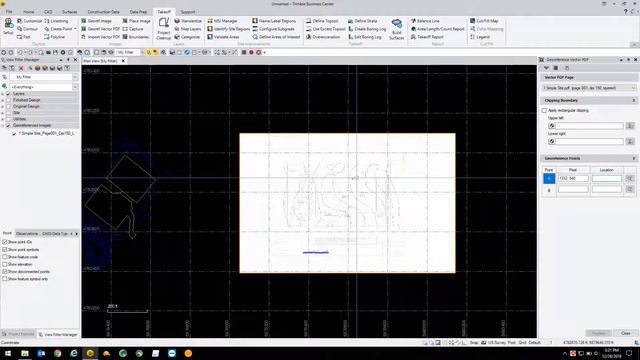Click Upper left coordinate field
The height and width of the screenshot is (360, 640).
[589, 126]
